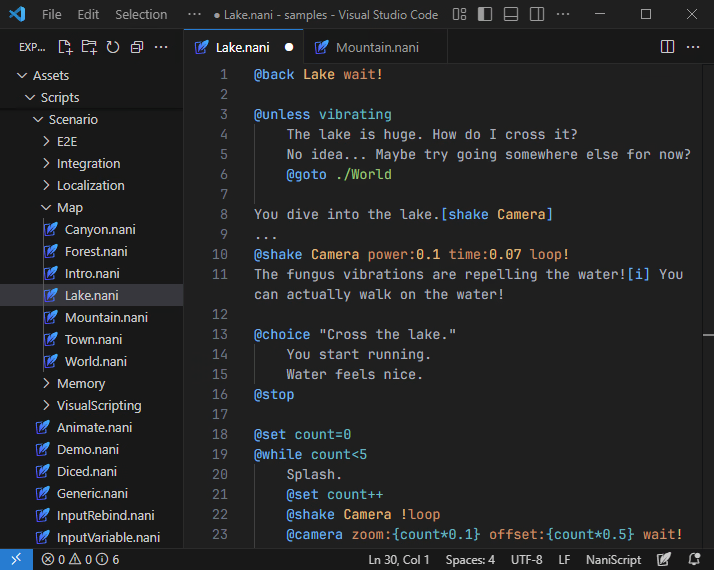Image resolution: width=714 pixels, height=570 pixels.
Task: Click the editor vertical scrollbar
Action: point(707,200)
